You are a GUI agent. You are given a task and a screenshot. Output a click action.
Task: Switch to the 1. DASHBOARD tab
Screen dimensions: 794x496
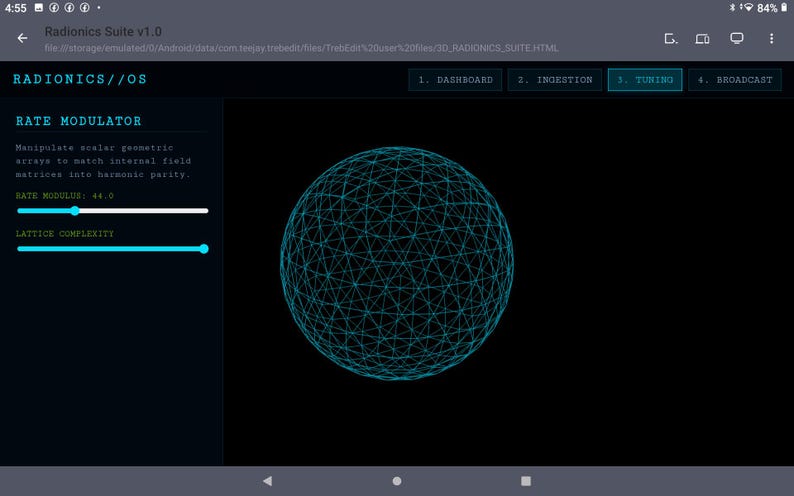(x=455, y=80)
